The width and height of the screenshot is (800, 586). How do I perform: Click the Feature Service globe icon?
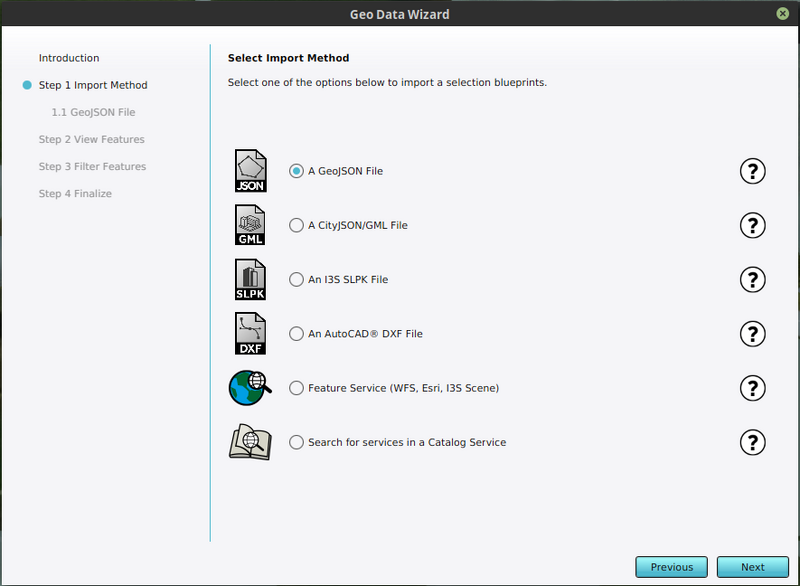[248, 387]
